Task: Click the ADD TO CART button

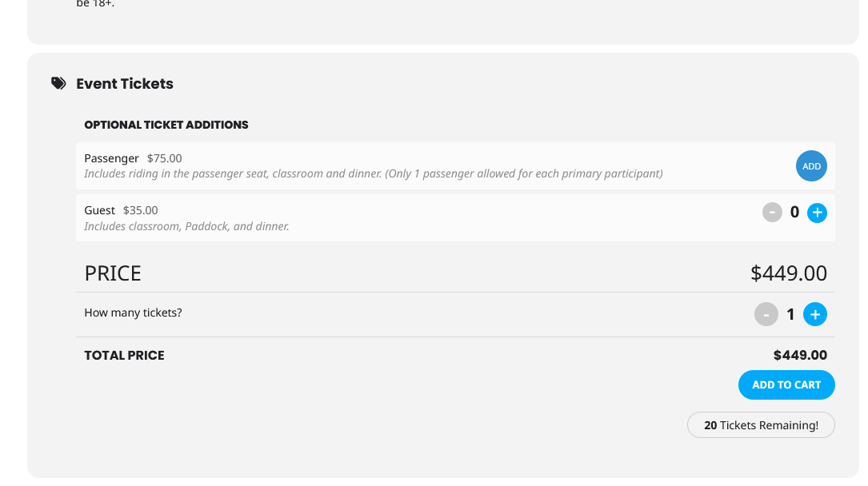Action: pyautogui.click(x=786, y=384)
